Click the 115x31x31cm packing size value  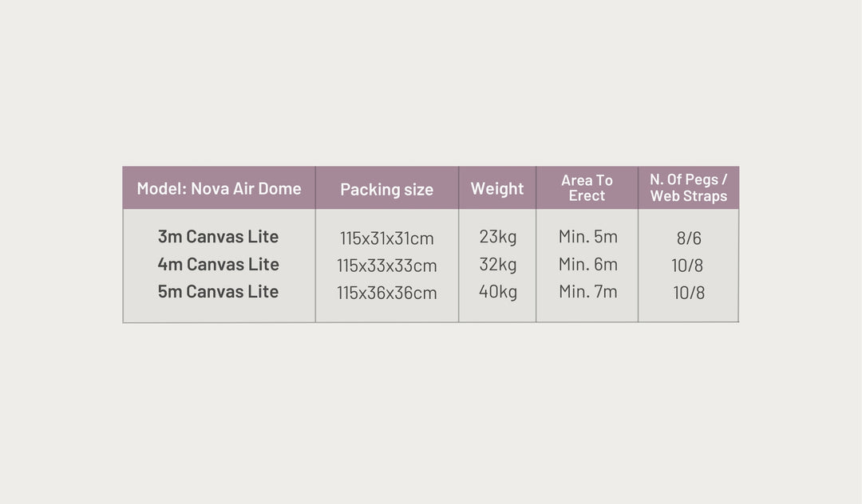click(x=386, y=238)
